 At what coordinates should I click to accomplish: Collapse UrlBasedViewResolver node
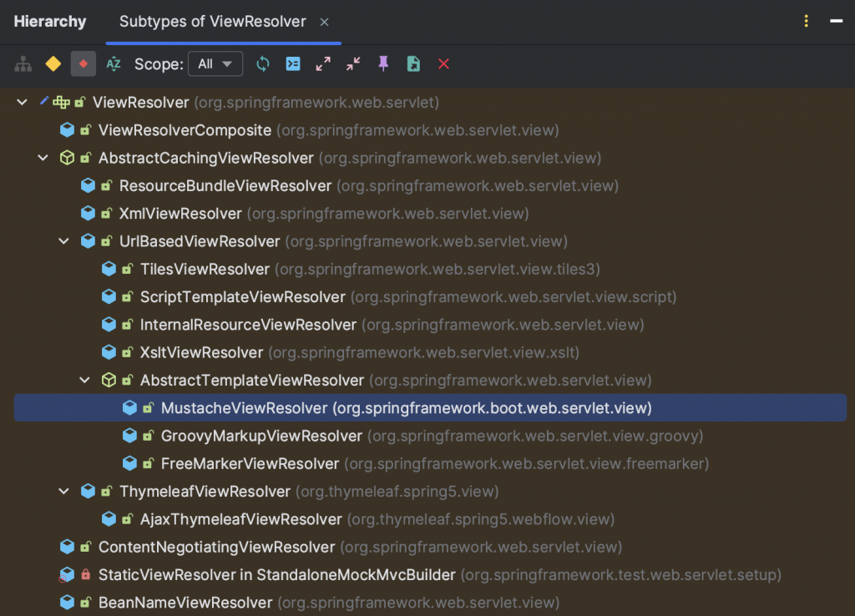(63, 241)
